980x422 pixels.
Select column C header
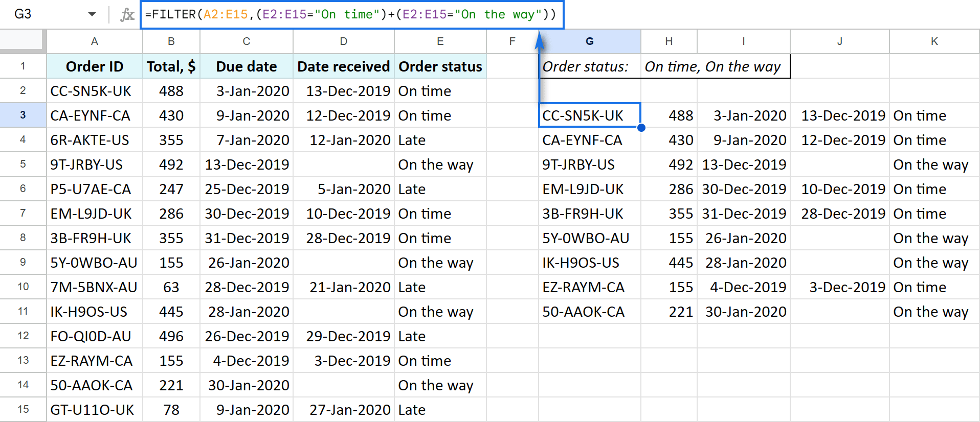coord(246,41)
